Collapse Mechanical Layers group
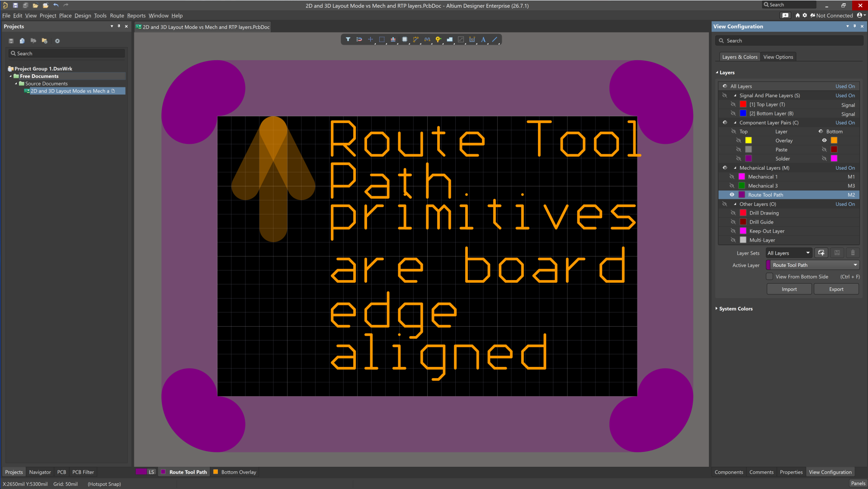The height and width of the screenshot is (489, 868). click(x=735, y=168)
